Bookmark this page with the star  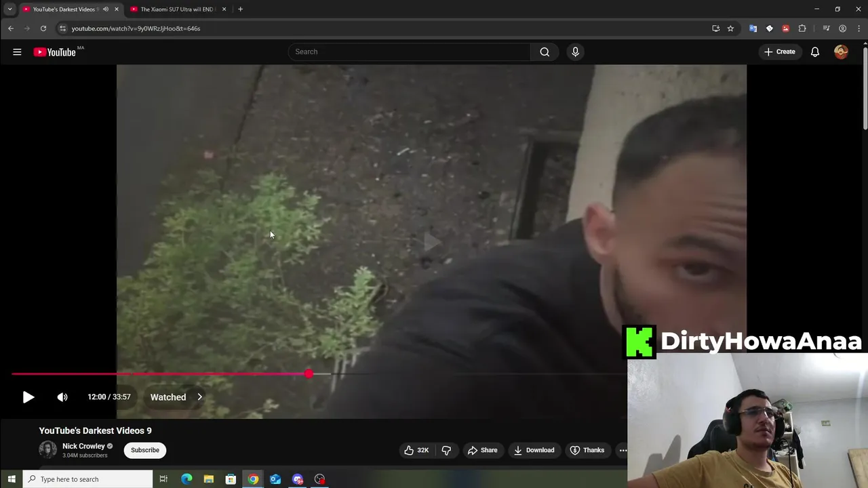[x=730, y=28]
